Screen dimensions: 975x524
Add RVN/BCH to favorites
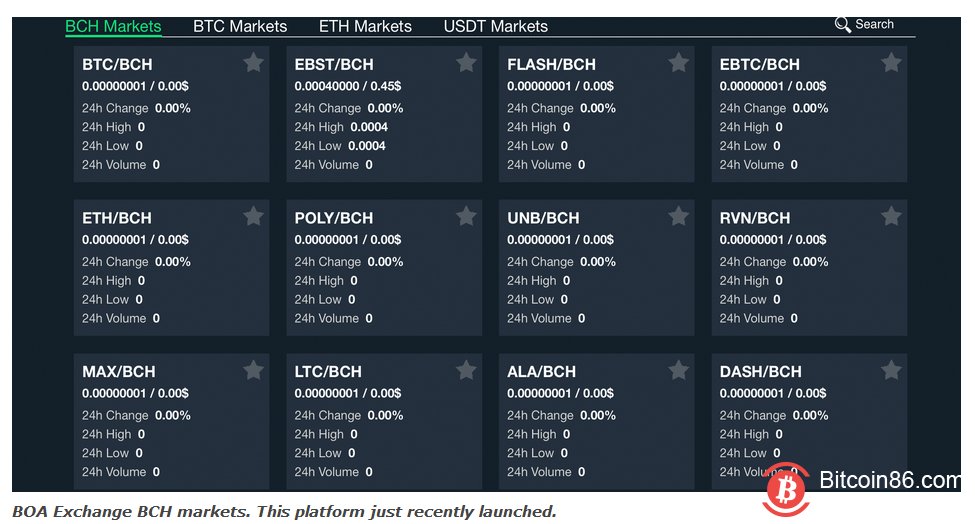click(891, 216)
